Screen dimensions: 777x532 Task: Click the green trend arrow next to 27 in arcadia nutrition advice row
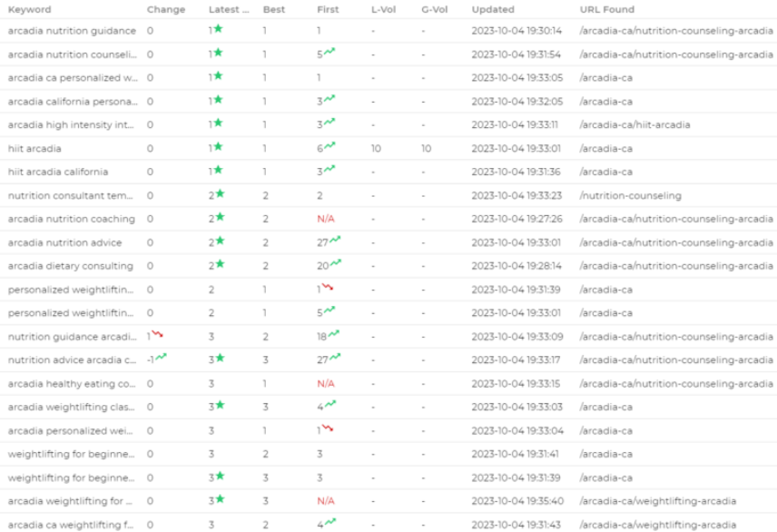335,240
